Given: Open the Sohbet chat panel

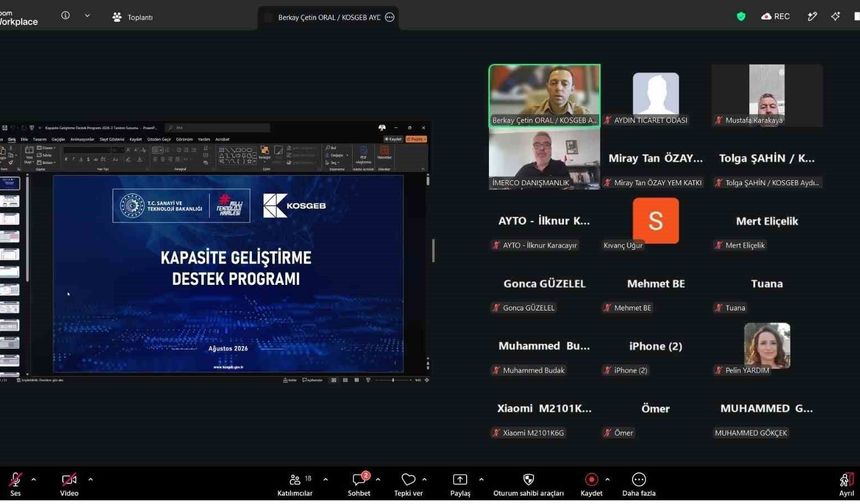Looking at the screenshot, I should (359, 485).
